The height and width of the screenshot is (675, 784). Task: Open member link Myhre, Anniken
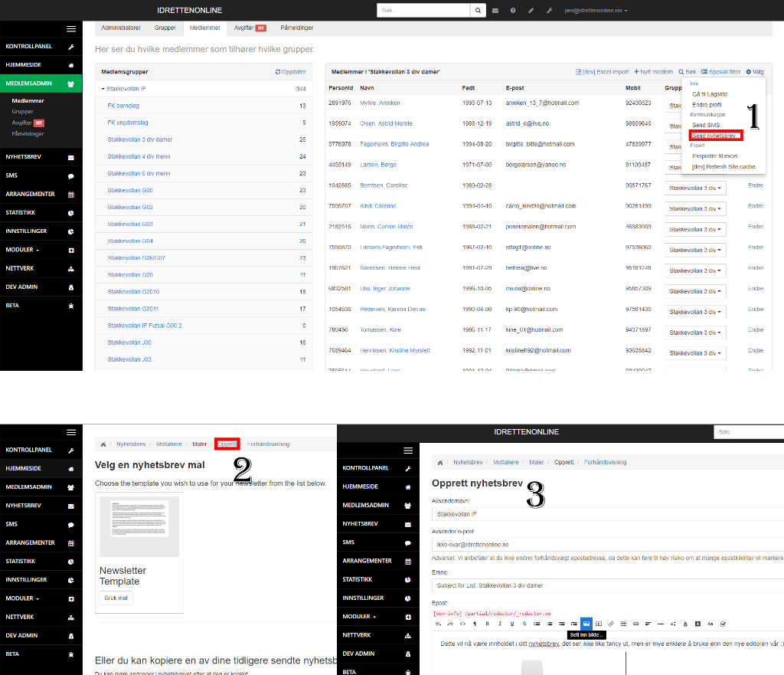pyautogui.click(x=381, y=103)
